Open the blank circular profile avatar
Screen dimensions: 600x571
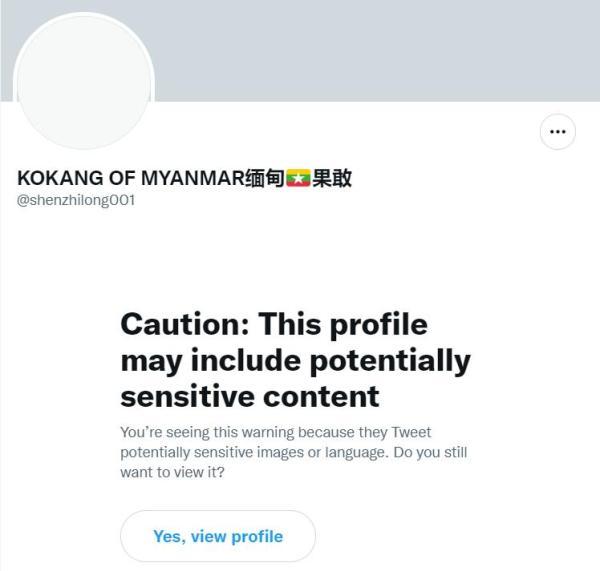(84, 81)
